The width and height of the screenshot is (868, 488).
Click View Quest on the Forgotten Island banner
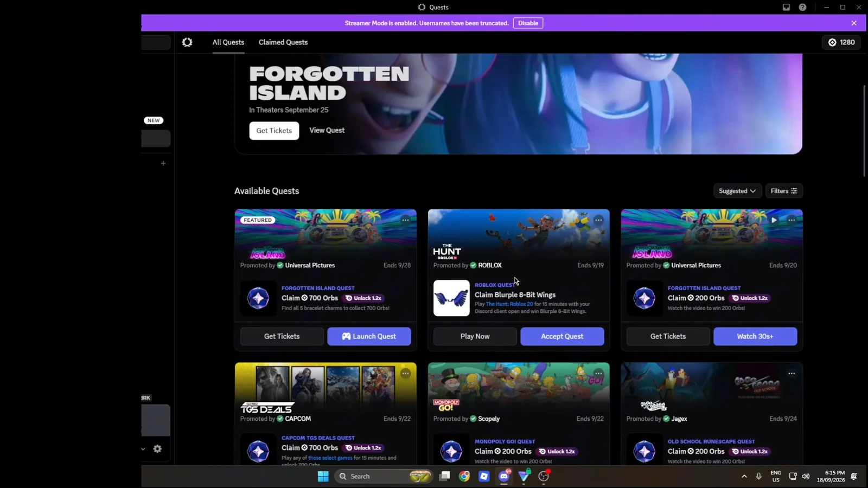tap(327, 130)
